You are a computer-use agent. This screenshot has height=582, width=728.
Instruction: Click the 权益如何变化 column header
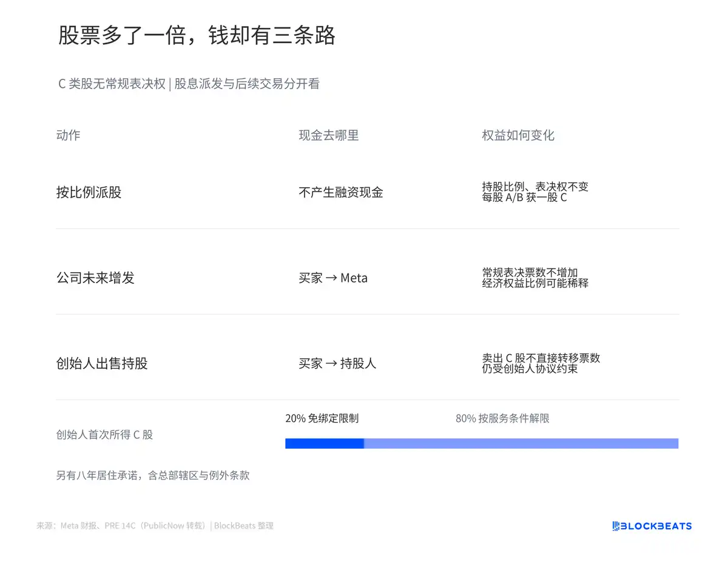point(518,135)
